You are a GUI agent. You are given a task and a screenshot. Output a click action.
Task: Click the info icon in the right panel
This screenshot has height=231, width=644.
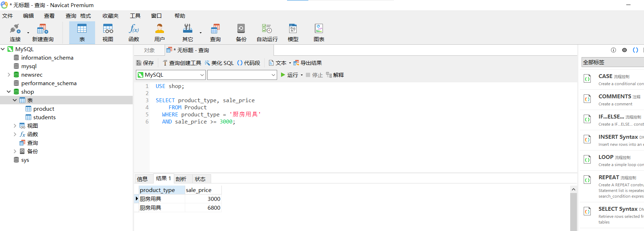pos(613,50)
